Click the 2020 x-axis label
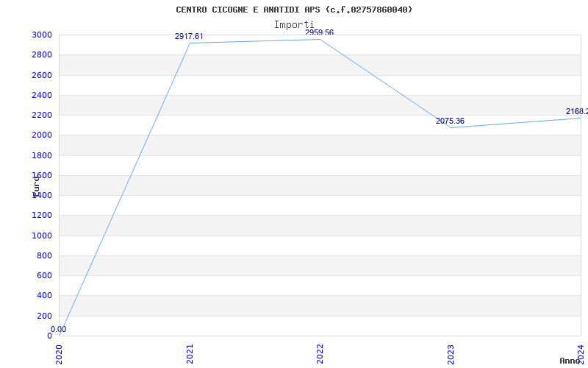This screenshot has height=368, width=588. point(60,354)
